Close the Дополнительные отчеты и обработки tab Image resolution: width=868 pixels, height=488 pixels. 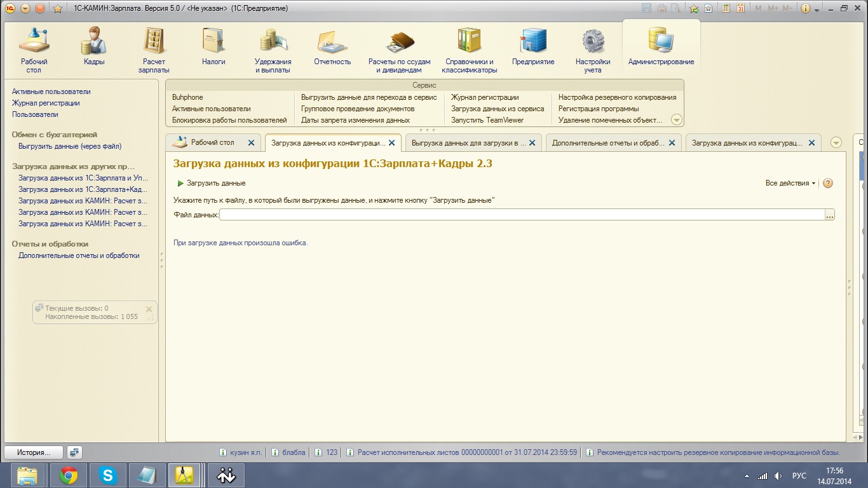point(672,143)
